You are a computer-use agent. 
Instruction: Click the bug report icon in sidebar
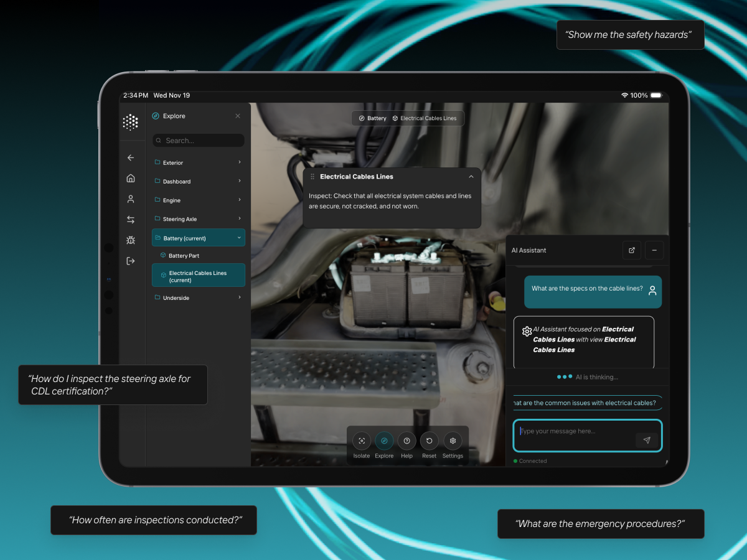(131, 240)
